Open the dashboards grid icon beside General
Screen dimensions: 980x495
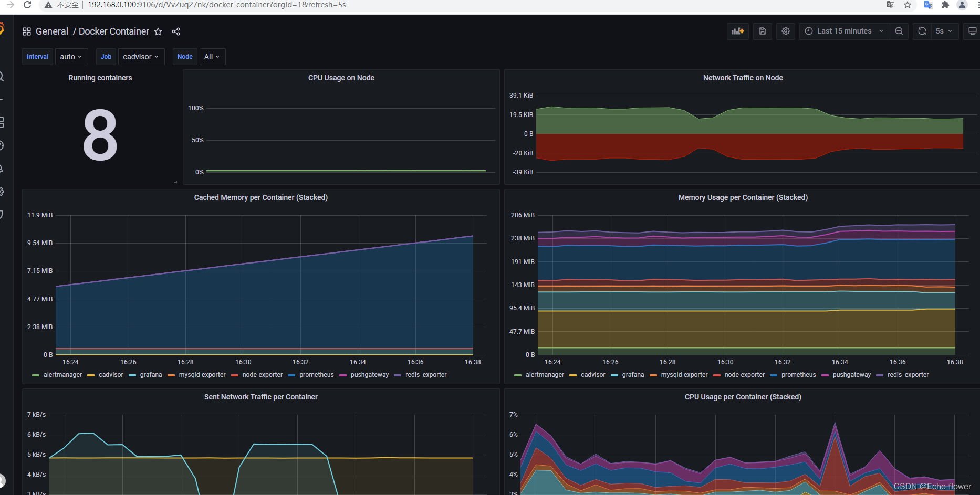coord(27,31)
